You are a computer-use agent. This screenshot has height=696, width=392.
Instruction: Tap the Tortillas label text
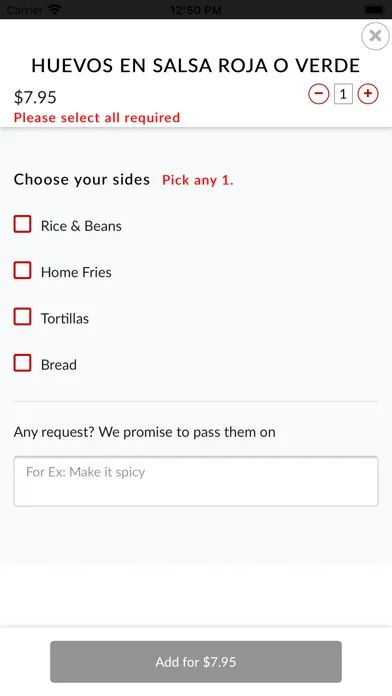[x=65, y=318]
